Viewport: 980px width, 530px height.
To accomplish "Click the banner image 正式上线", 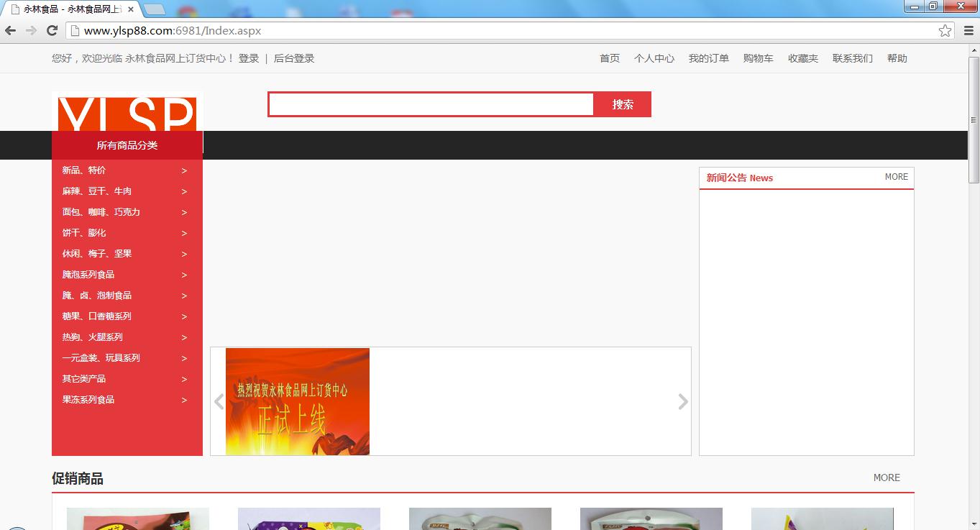I will tap(297, 401).
